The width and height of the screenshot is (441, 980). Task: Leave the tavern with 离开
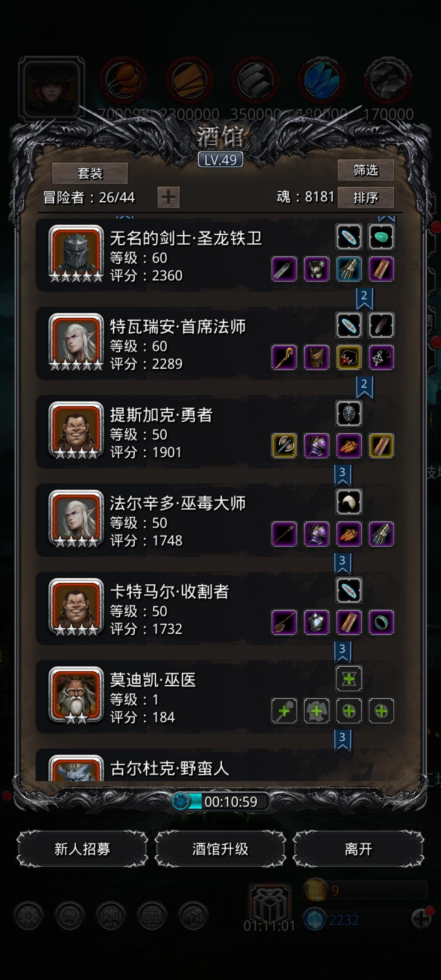click(358, 849)
